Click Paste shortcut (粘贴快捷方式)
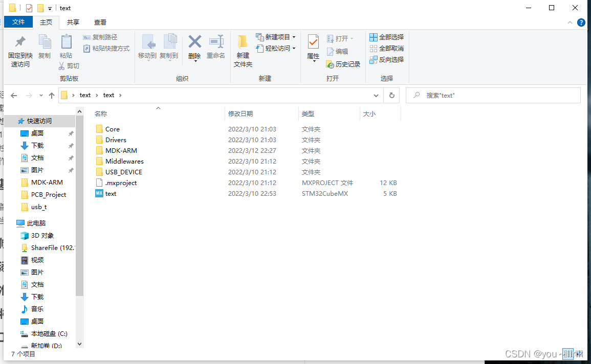This screenshot has height=364, width=591. pyautogui.click(x=106, y=48)
